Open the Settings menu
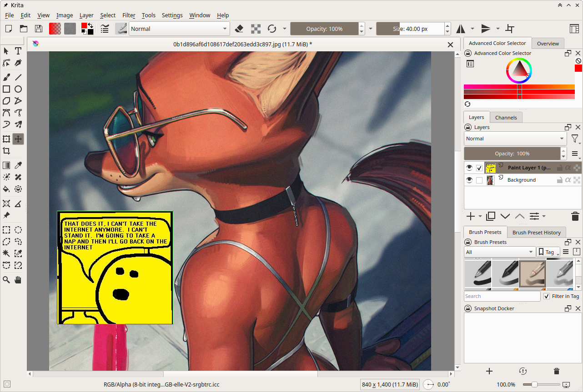The height and width of the screenshot is (392, 583). click(x=172, y=15)
